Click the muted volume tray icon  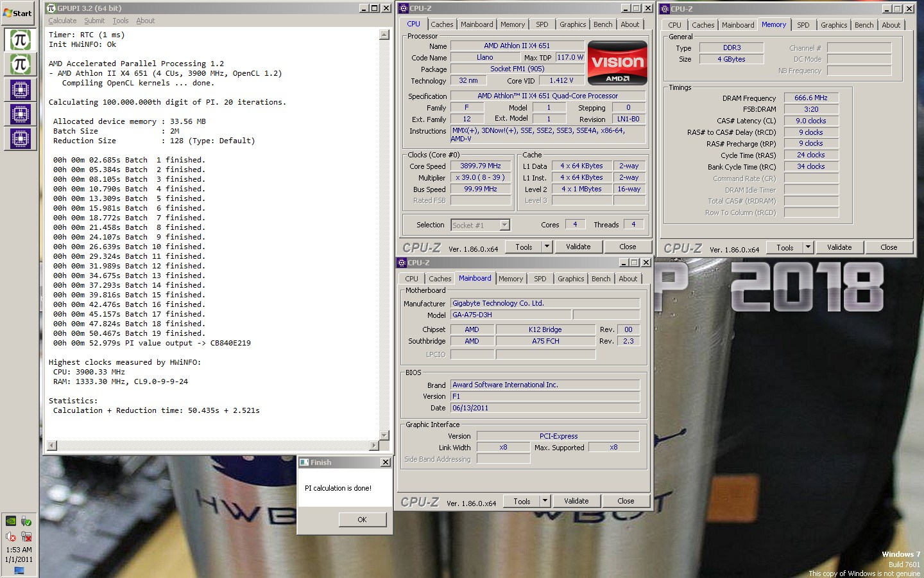[11, 536]
